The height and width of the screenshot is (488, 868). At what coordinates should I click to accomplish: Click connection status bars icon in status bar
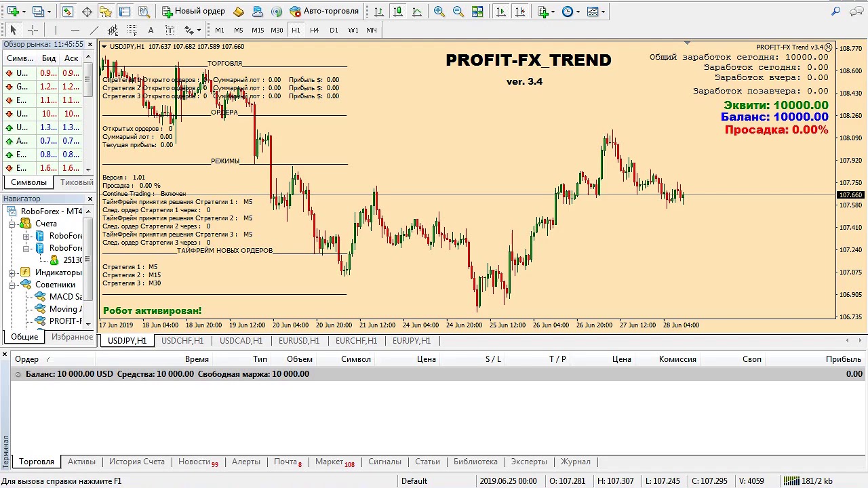tap(791, 481)
